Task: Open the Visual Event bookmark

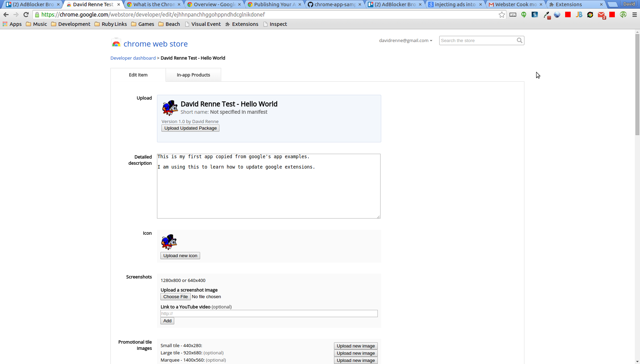Action: 203,24
